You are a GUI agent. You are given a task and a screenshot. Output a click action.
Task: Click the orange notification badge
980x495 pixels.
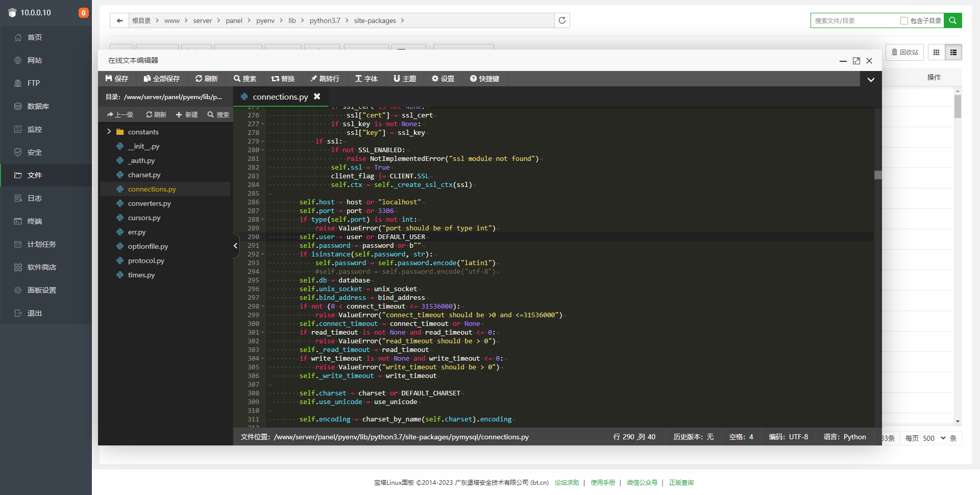click(x=83, y=13)
